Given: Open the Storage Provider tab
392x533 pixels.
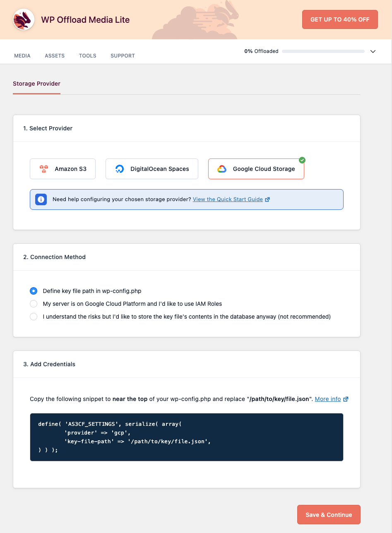Looking at the screenshot, I should [36, 84].
